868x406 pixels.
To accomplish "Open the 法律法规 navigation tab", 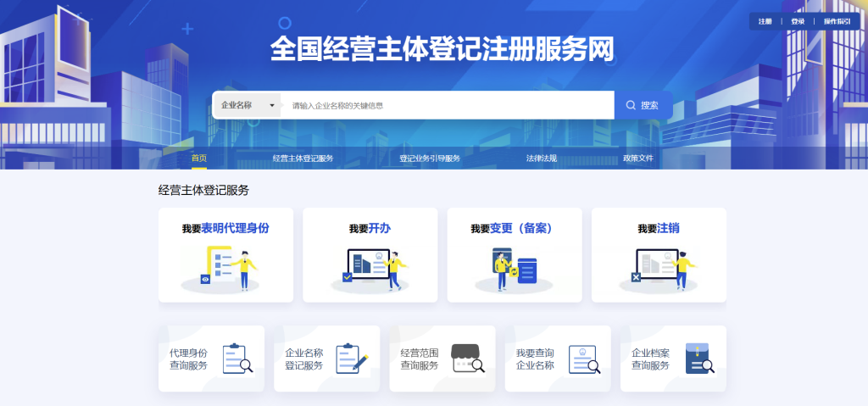I will pos(542,159).
